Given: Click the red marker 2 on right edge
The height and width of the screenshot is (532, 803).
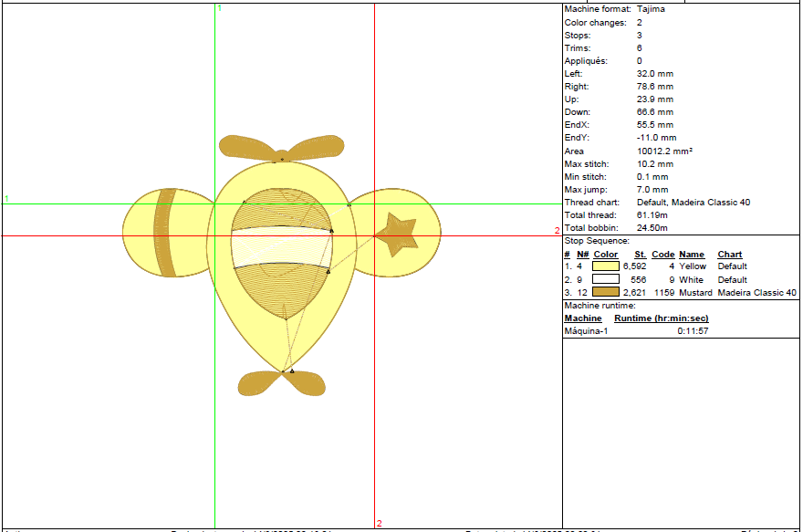Looking at the screenshot, I should (x=557, y=231).
